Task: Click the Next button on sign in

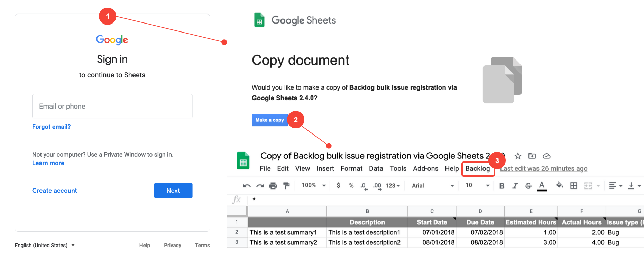Action: pos(173,191)
